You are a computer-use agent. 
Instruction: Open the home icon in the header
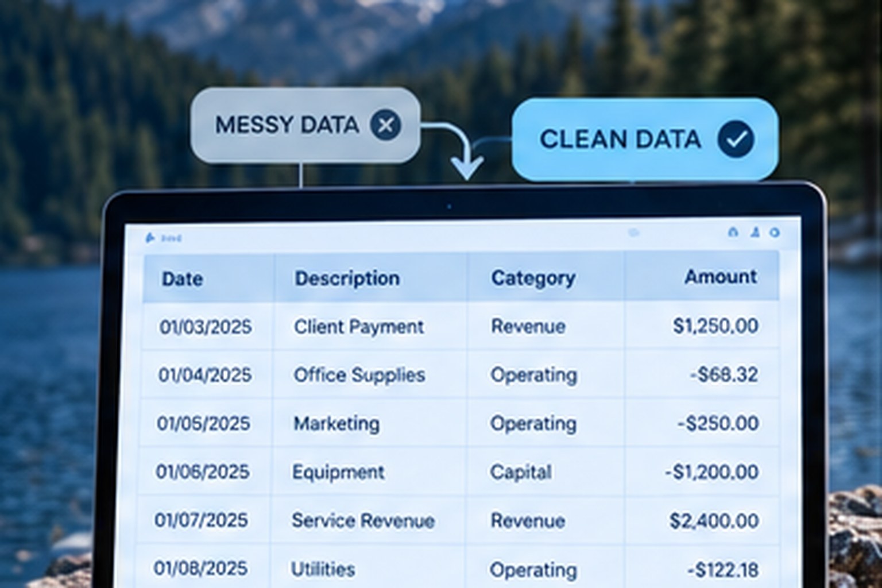[733, 233]
